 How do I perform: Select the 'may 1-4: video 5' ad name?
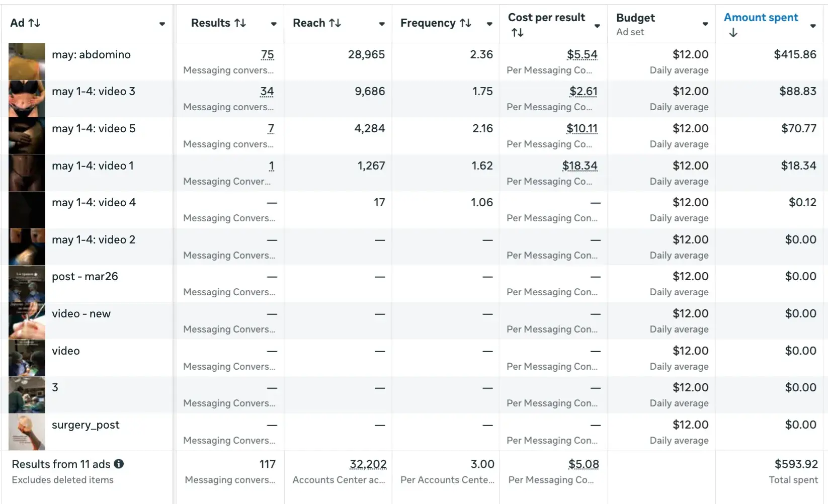tap(94, 129)
